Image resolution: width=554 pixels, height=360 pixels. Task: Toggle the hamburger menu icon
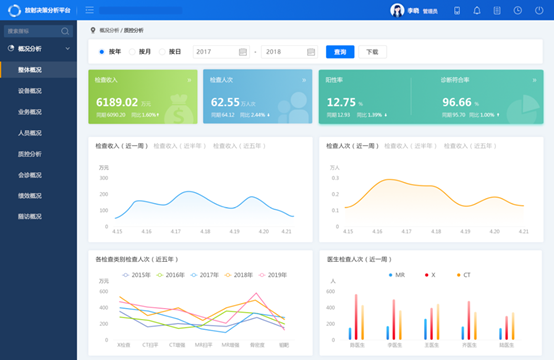click(89, 10)
